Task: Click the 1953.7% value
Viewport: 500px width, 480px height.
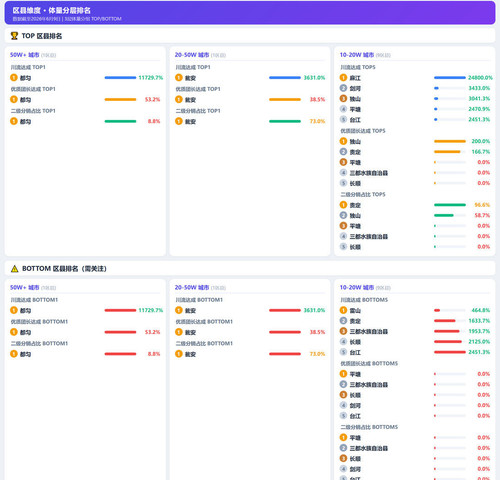Action: click(479, 331)
